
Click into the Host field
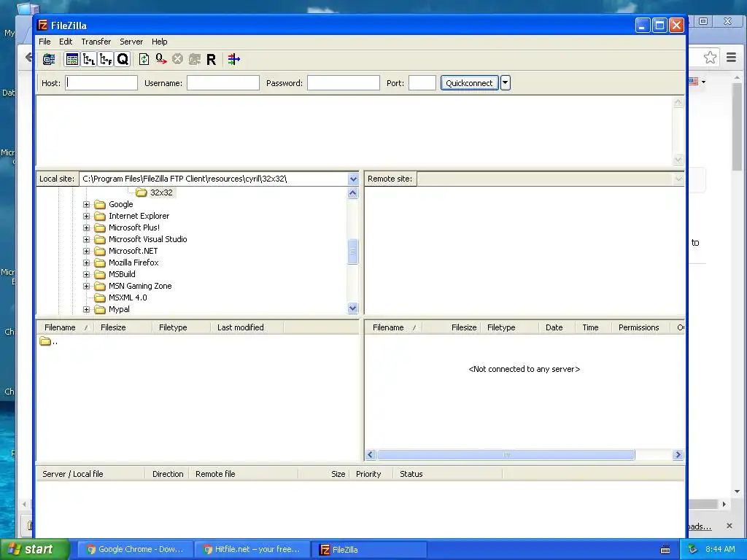point(101,83)
